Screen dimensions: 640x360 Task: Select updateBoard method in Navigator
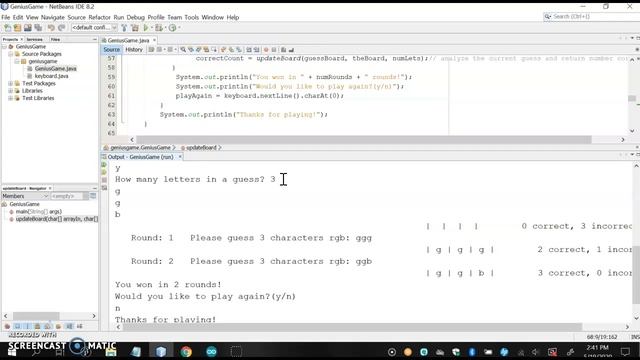[57, 219]
